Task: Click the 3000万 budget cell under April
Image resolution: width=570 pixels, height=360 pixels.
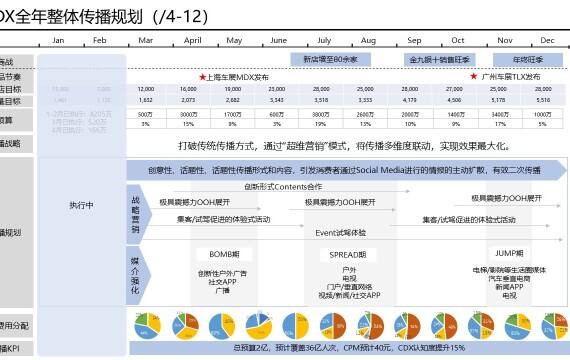Action: 189,114
